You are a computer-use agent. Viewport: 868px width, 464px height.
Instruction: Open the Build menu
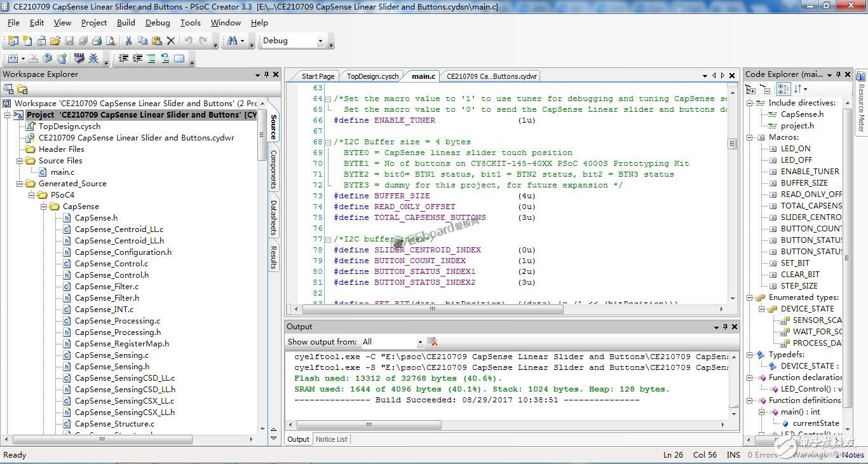click(126, 23)
